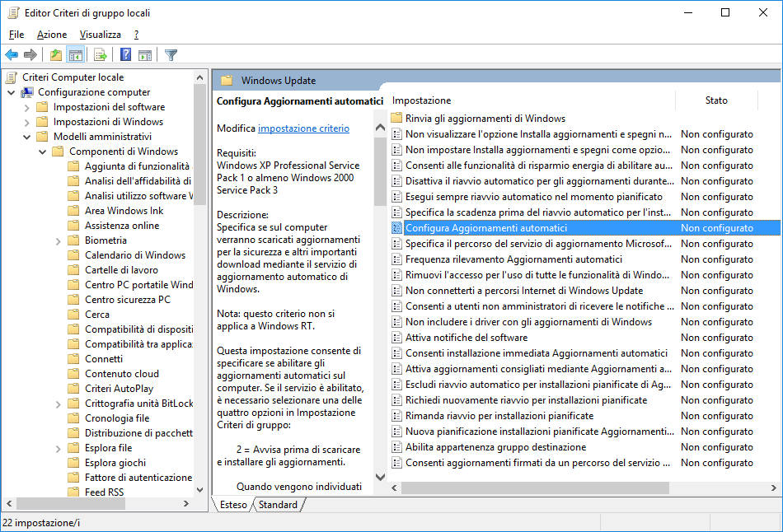Click the Configura Aggiornamenti automatici policy icon

pos(396,228)
